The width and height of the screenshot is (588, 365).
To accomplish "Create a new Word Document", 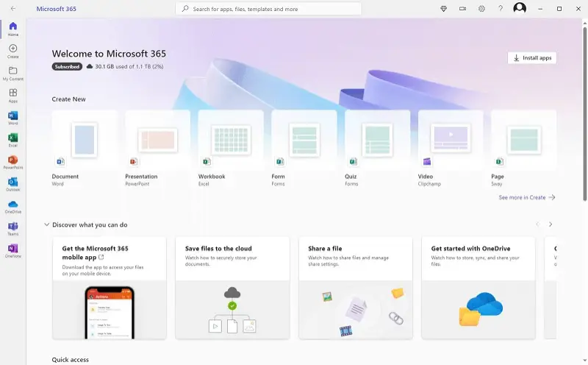I will tap(85, 149).
